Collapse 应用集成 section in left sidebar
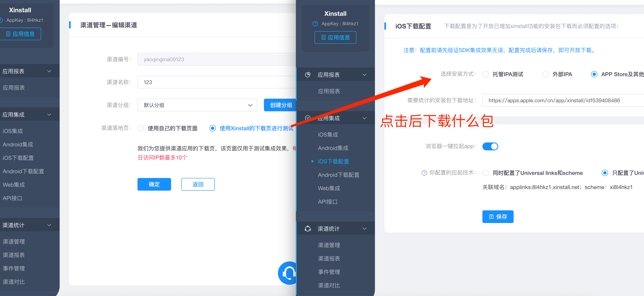644x296 pixels. point(49,115)
